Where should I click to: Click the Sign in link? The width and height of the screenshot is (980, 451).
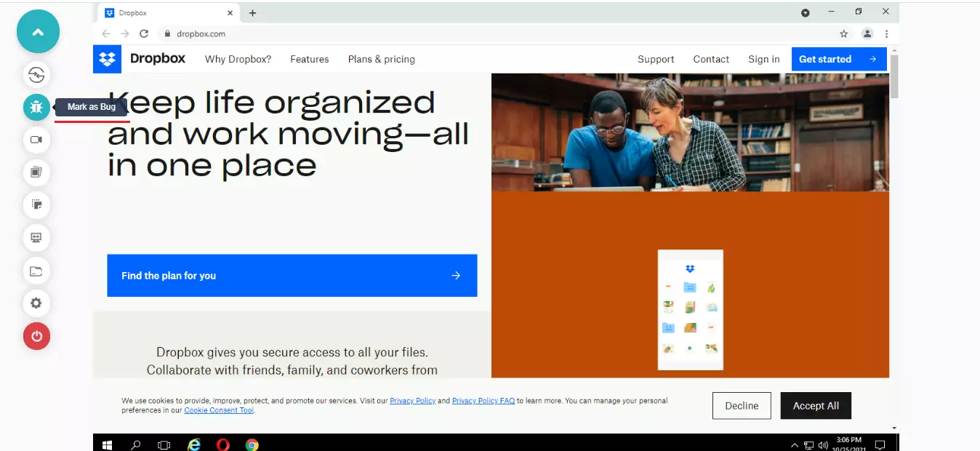click(x=763, y=60)
